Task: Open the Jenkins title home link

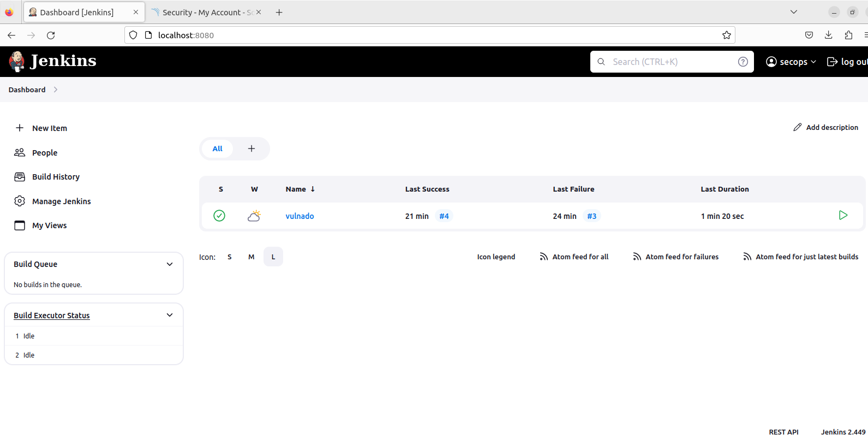Action: [63, 61]
